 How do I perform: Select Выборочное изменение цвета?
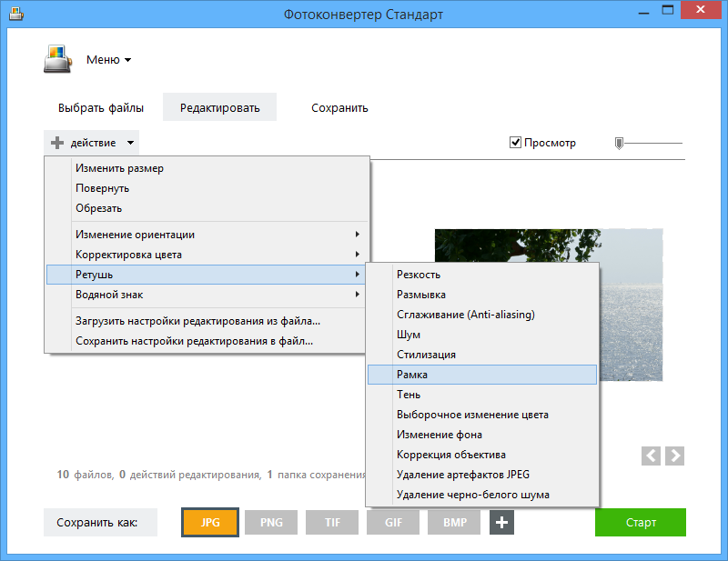point(482,415)
